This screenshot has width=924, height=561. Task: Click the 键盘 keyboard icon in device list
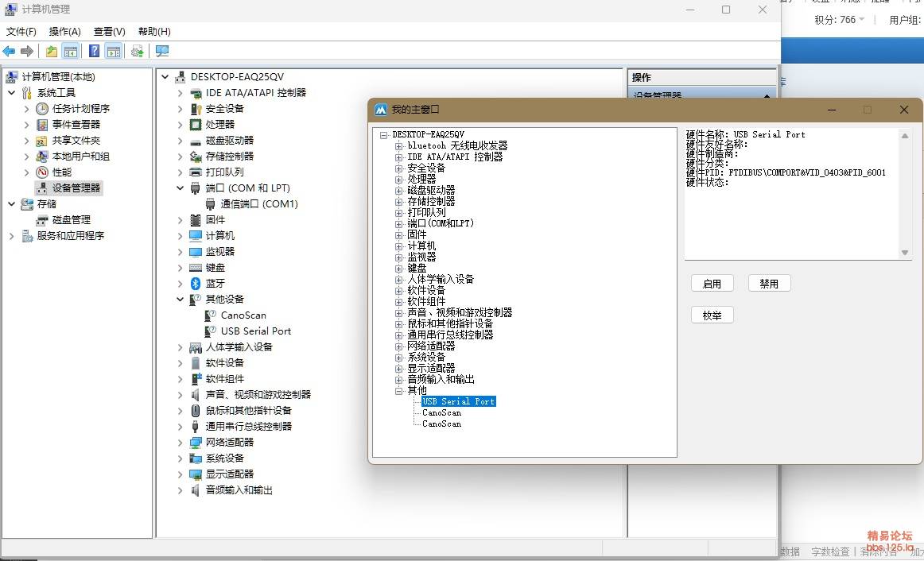196,267
